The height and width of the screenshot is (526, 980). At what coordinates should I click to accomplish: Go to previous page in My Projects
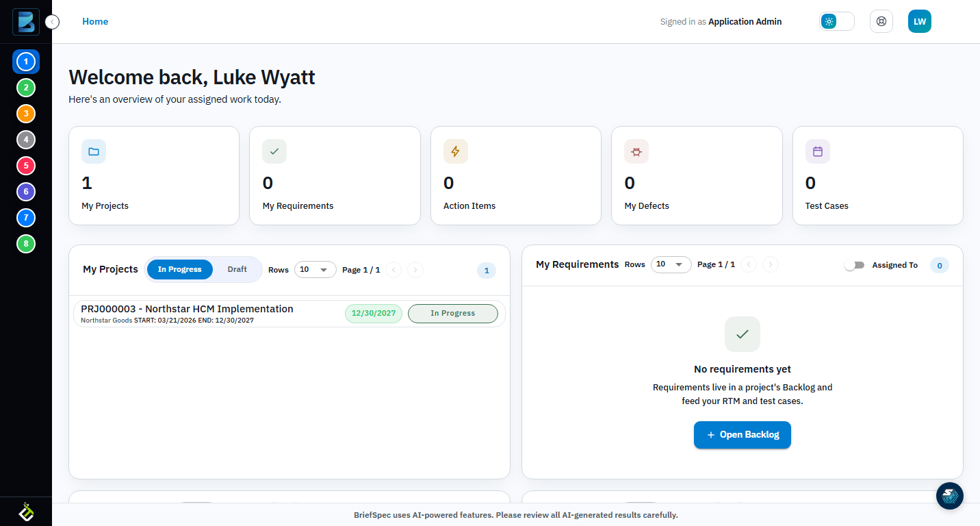[x=394, y=270]
